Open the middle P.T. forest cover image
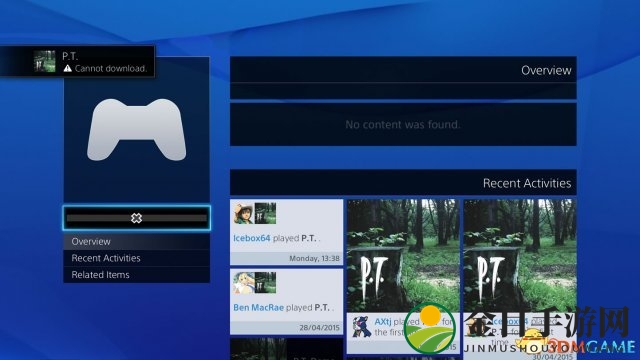Screen dimensions: 640x360 (x=403, y=256)
